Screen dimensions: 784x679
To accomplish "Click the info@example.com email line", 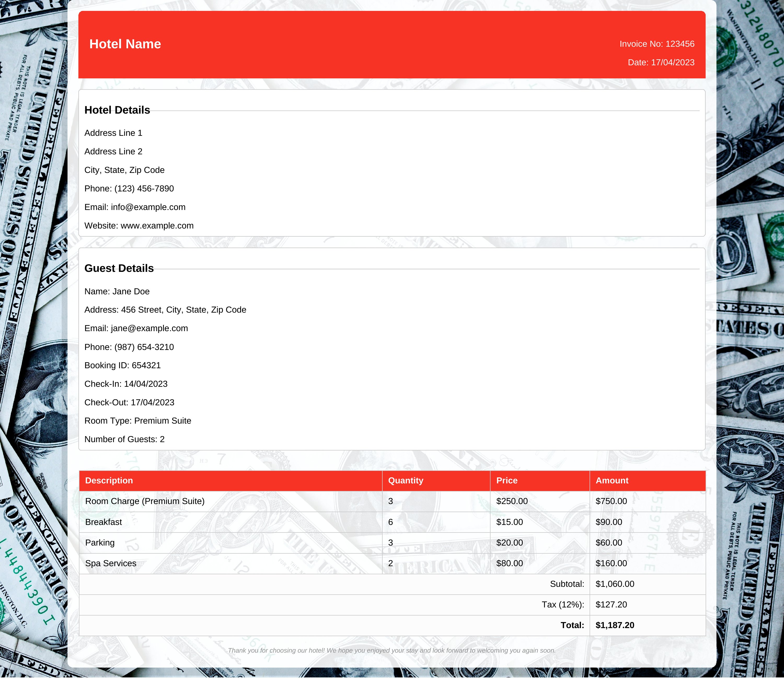I will click(x=135, y=207).
